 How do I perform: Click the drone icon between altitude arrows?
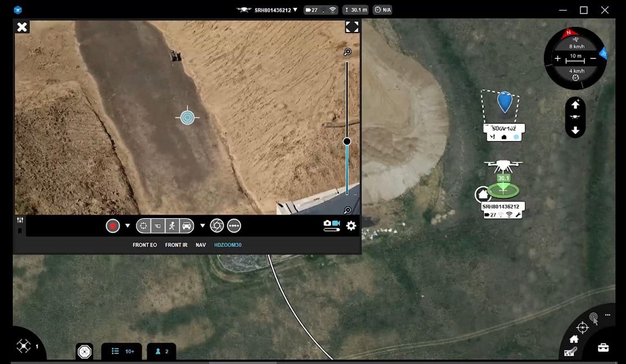point(575,117)
